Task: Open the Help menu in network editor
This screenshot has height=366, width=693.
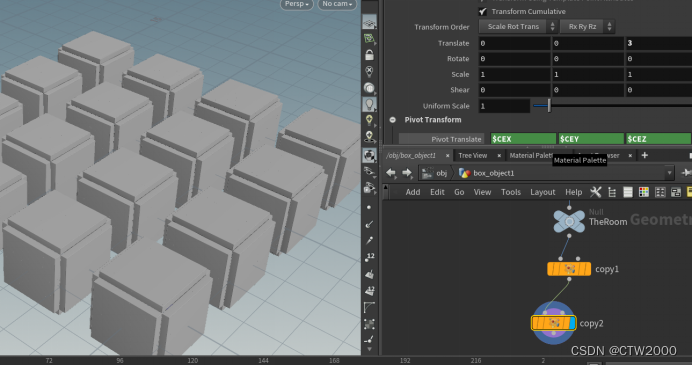Action: pos(573,192)
